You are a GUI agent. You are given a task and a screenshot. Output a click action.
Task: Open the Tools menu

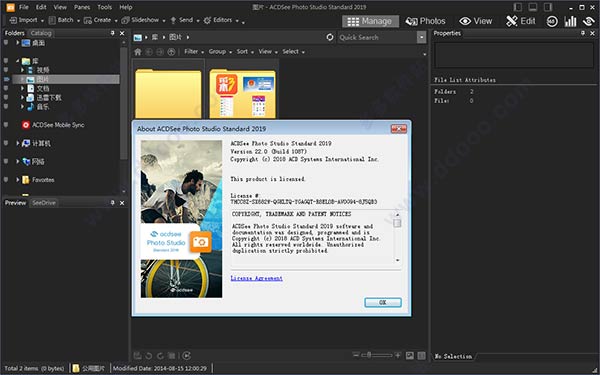[x=104, y=7]
